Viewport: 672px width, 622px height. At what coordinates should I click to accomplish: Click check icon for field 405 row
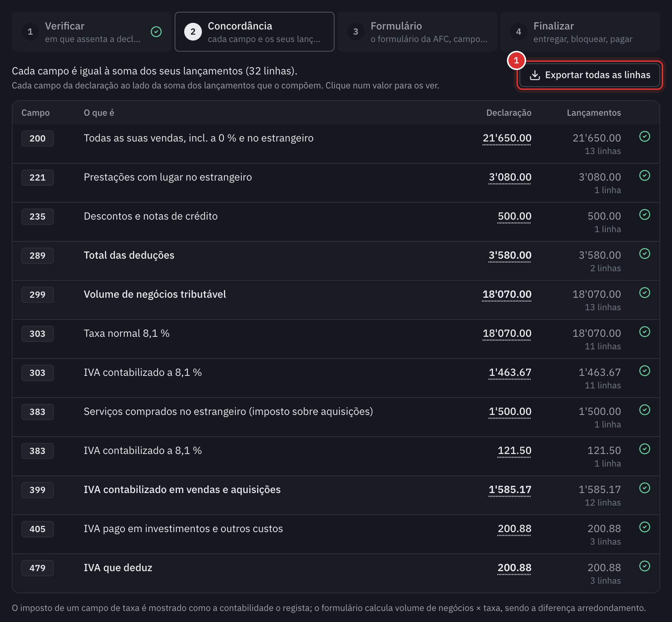click(645, 527)
